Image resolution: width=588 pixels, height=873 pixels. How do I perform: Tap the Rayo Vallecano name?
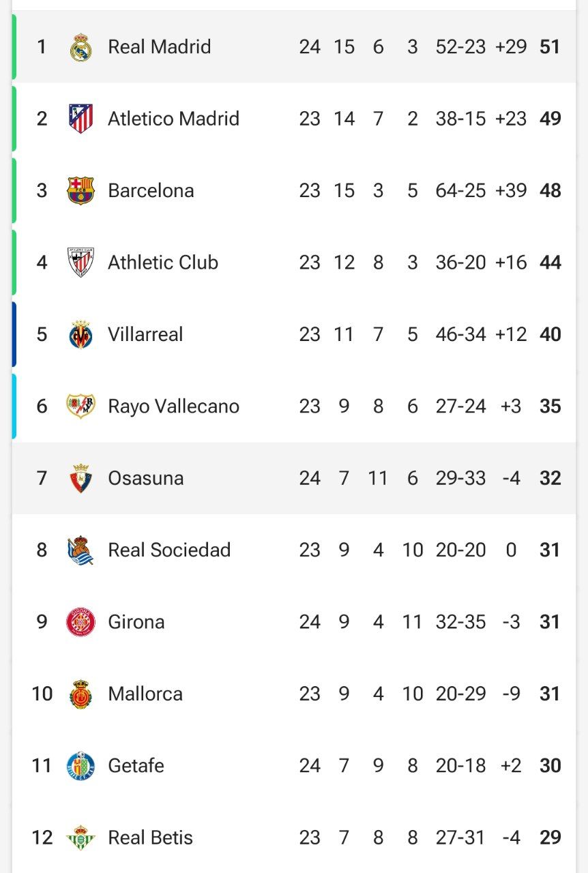173,406
